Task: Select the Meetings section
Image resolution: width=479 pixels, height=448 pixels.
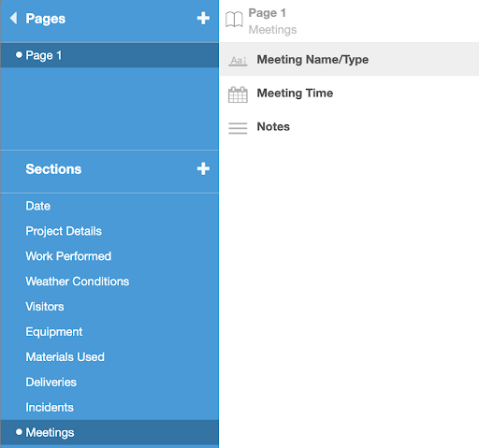Action: pyautogui.click(x=109, y=432)
